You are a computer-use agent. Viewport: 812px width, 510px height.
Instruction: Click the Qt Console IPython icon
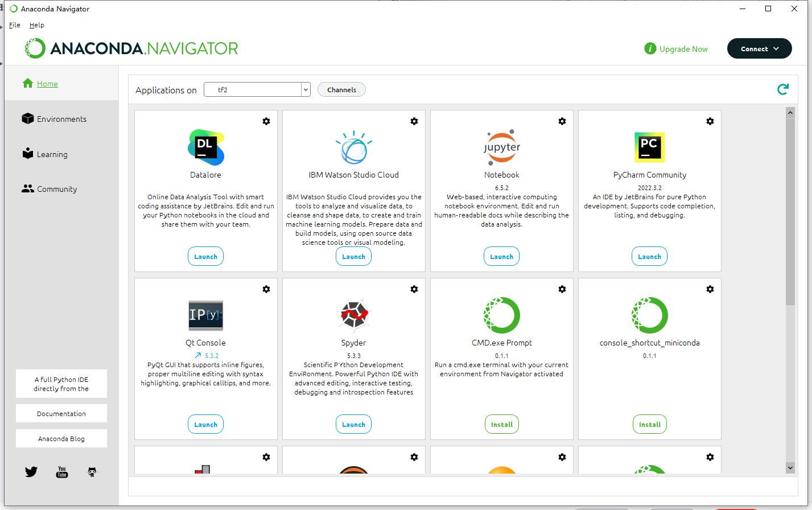pyautogui.click(x=206, y=315)
